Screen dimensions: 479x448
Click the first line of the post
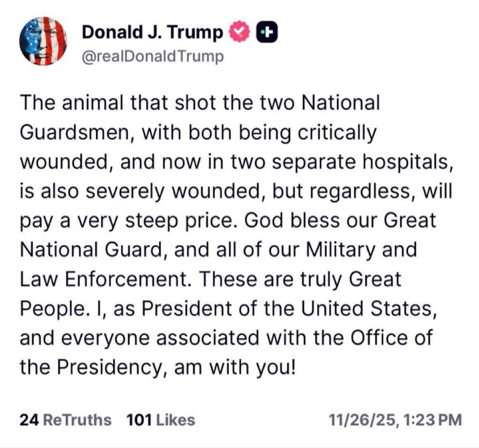click(199, 102)
